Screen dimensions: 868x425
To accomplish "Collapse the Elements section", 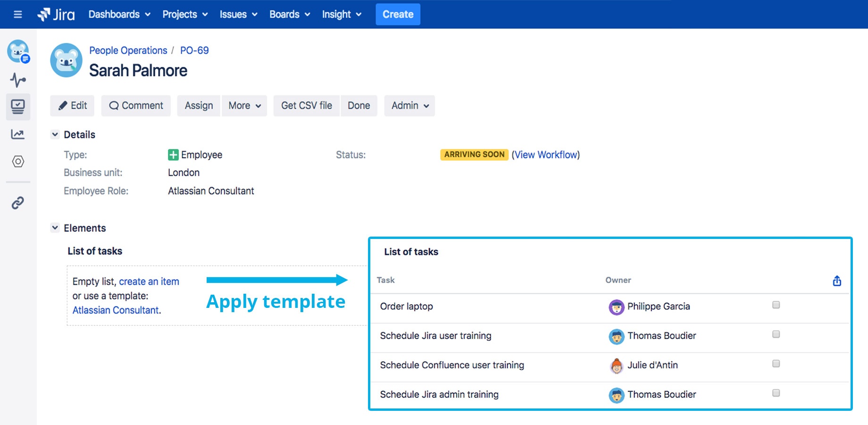I will tap(55, 228).
